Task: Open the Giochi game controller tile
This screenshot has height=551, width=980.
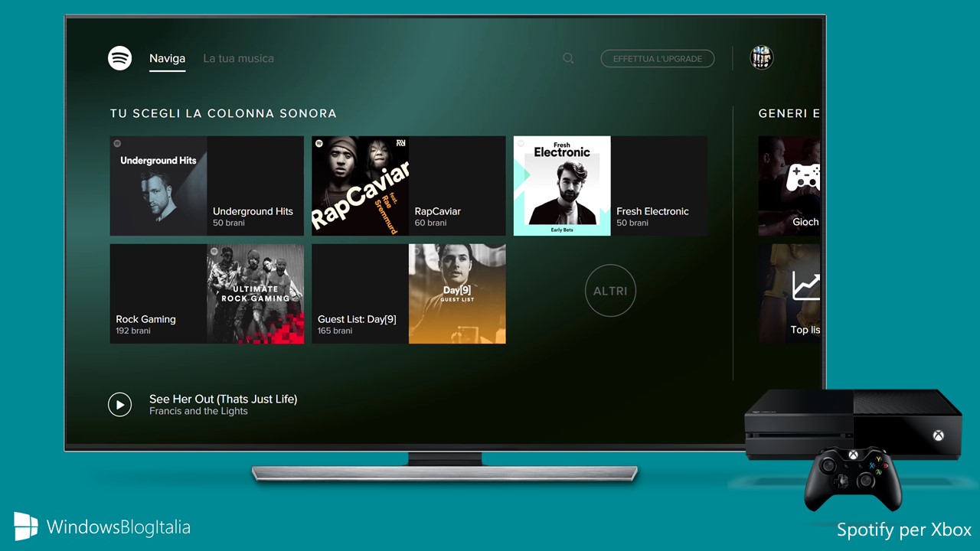Action: coord(789,186)
